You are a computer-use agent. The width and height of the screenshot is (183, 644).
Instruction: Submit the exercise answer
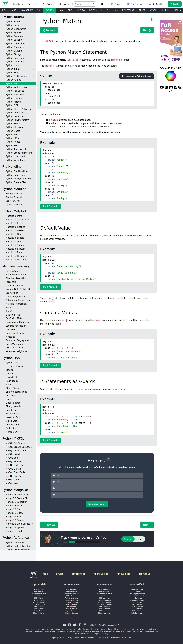pyautogui.click(x=97, y=504)
